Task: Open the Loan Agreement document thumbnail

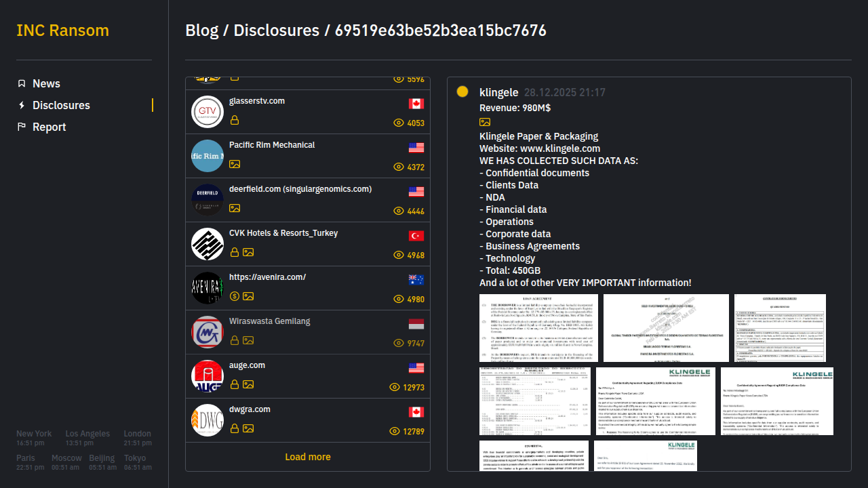Action: pyautogui.click(x=538, y=328)
